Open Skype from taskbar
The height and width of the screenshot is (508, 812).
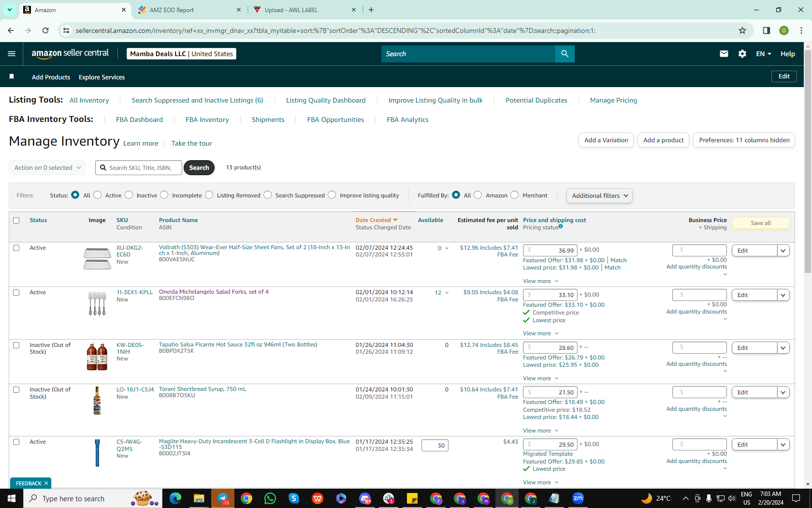coord(294,498)
